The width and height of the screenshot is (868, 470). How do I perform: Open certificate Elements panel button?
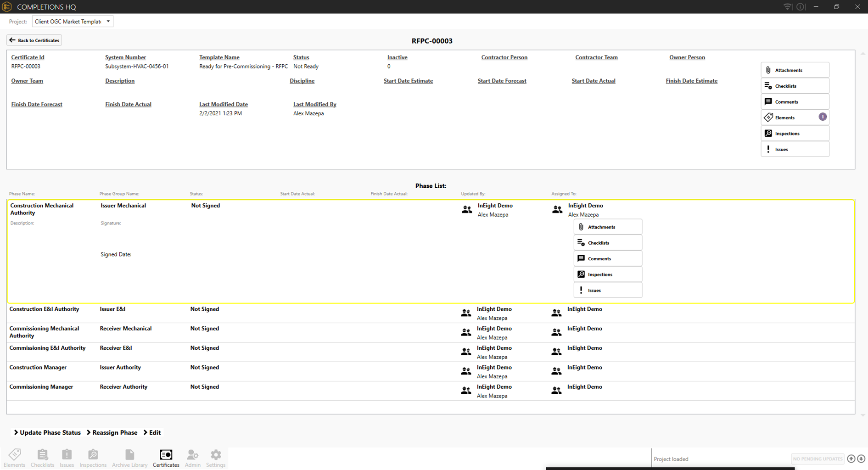click(795, 117)
